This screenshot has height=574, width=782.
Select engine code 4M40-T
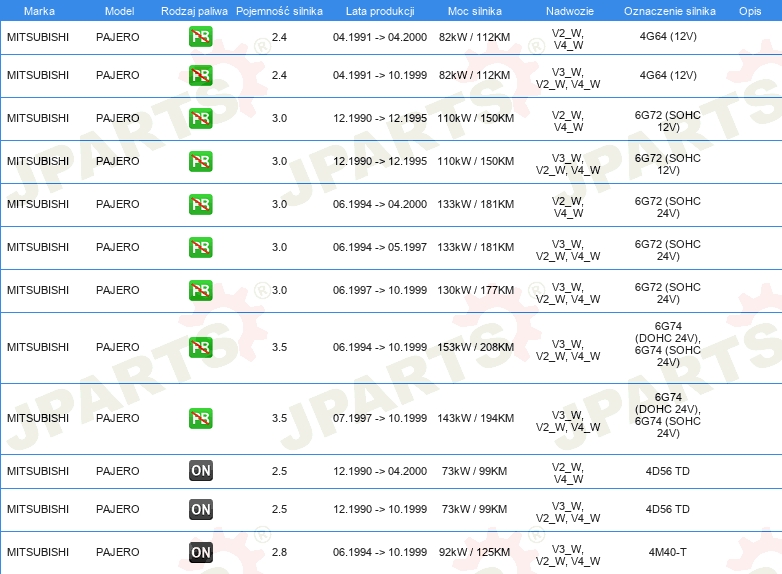(667, 552)
